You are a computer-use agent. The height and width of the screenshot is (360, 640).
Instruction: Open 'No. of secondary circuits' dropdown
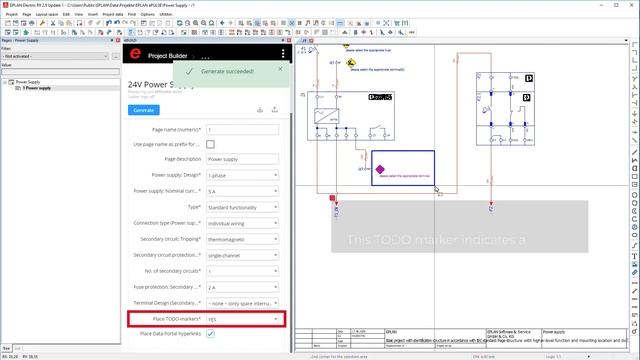tap(242, 271)
